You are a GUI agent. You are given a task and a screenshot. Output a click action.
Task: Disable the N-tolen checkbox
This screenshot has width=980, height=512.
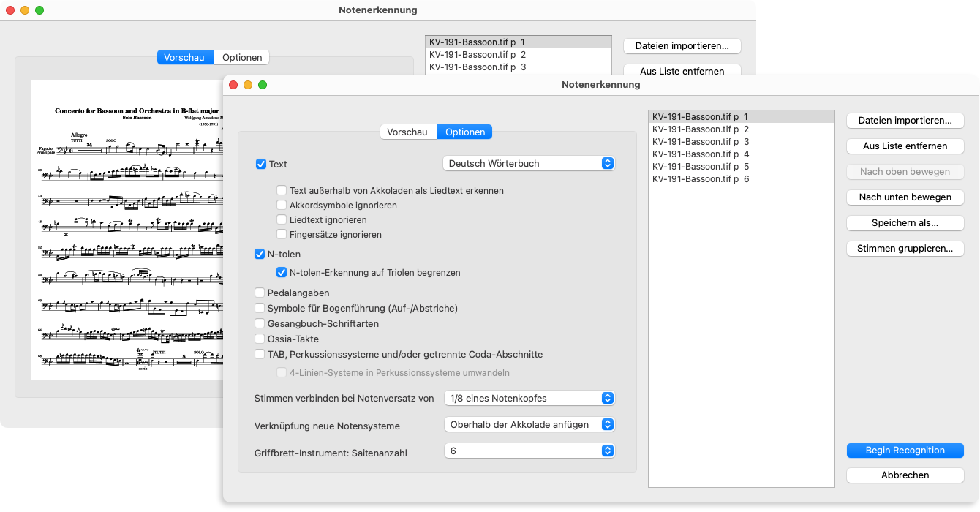coord(260,255)
